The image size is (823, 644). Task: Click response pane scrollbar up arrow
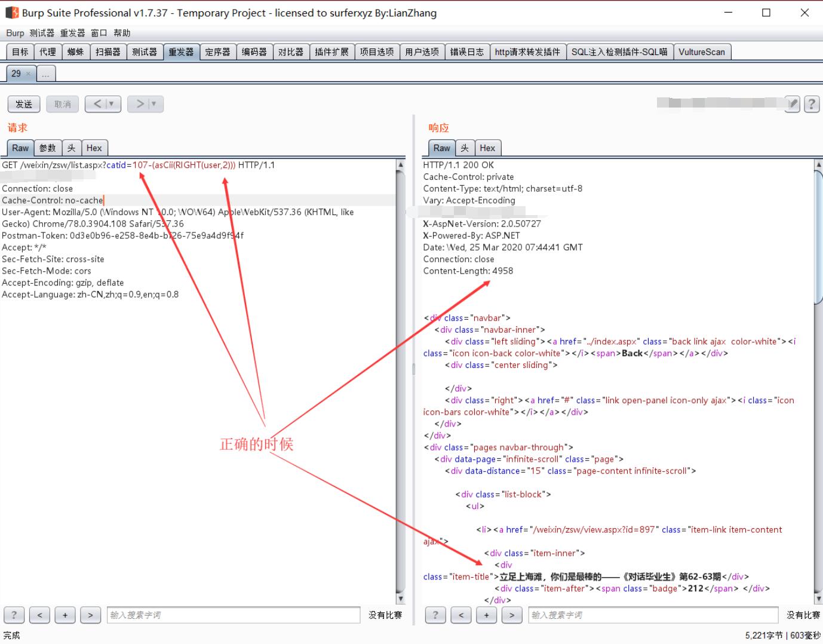(819, 165)
